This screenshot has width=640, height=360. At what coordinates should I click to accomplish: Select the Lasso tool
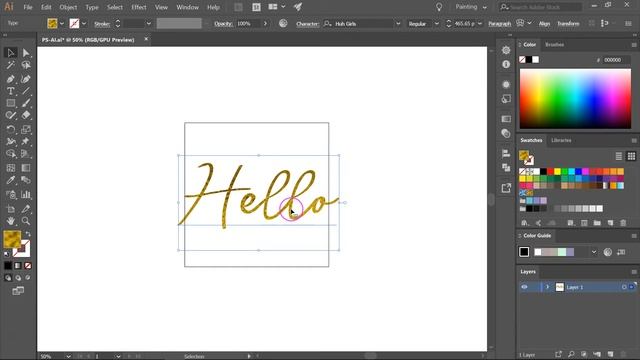click(26, 65)
